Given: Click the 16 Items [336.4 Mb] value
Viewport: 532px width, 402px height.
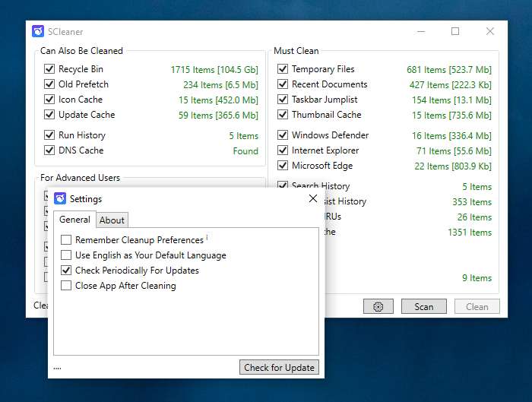Looking at the screenshot, I should pyautogui.click(x=452, y=136).
